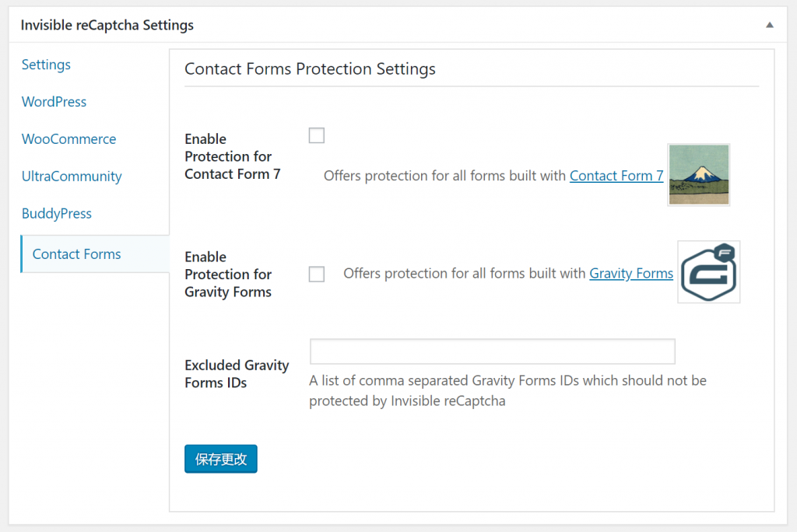Open the Settings tab

pyautogui.click(x=46, y=65)
